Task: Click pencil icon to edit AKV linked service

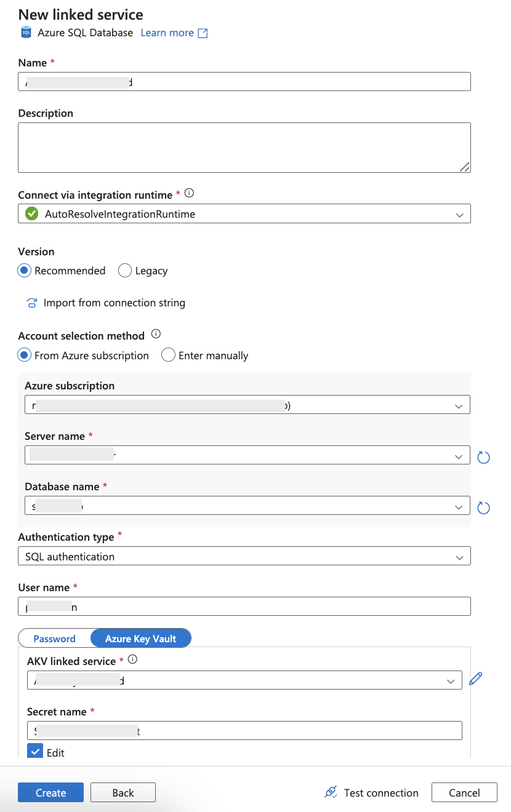Action: [x=475, y=679]
